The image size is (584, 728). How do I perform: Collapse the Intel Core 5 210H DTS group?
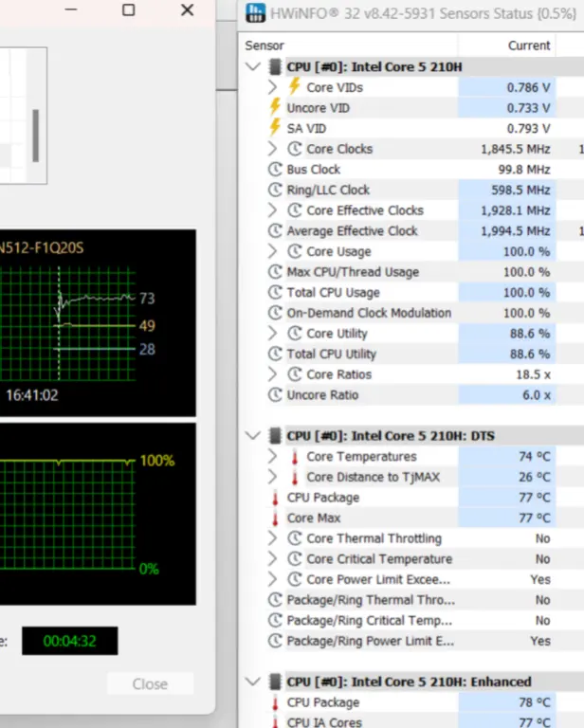click(x=253, y=435)
